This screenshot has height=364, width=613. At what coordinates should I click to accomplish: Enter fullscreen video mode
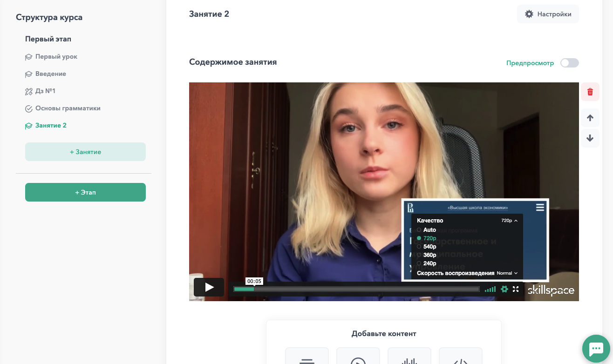[x=516, y=289]
